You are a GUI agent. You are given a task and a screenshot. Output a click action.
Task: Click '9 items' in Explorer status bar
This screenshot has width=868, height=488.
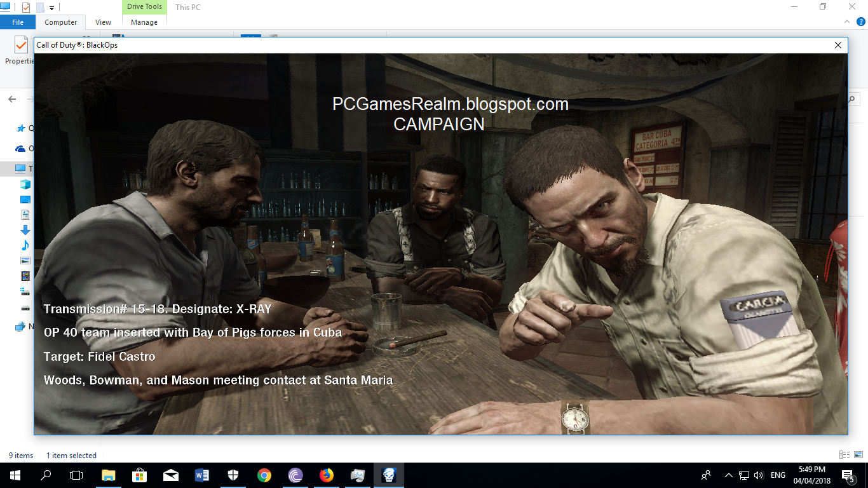click(21, 456)
